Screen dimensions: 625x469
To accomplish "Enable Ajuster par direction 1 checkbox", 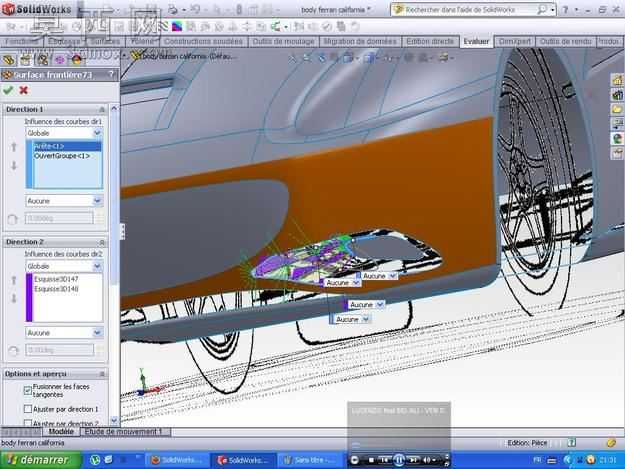I will [28, 409].
